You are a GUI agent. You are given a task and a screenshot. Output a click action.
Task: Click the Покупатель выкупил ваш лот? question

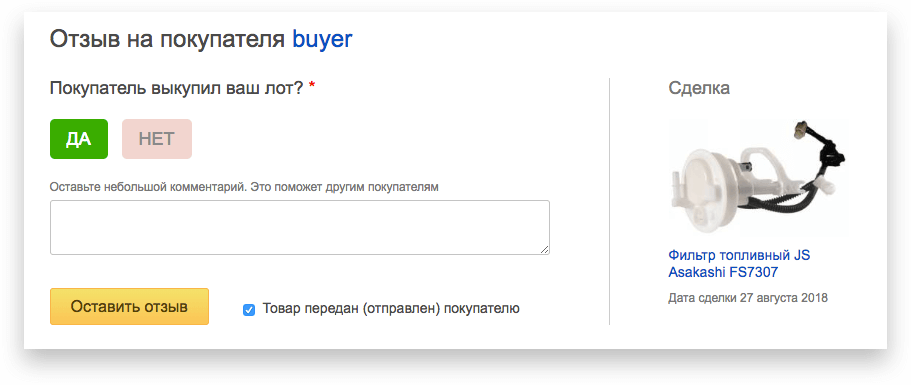[177, 89]
